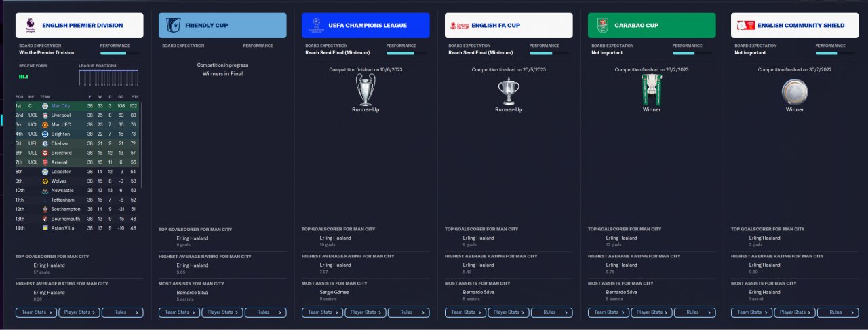
Task: Click the league positions history graph
Action: (x=108, y=77)
